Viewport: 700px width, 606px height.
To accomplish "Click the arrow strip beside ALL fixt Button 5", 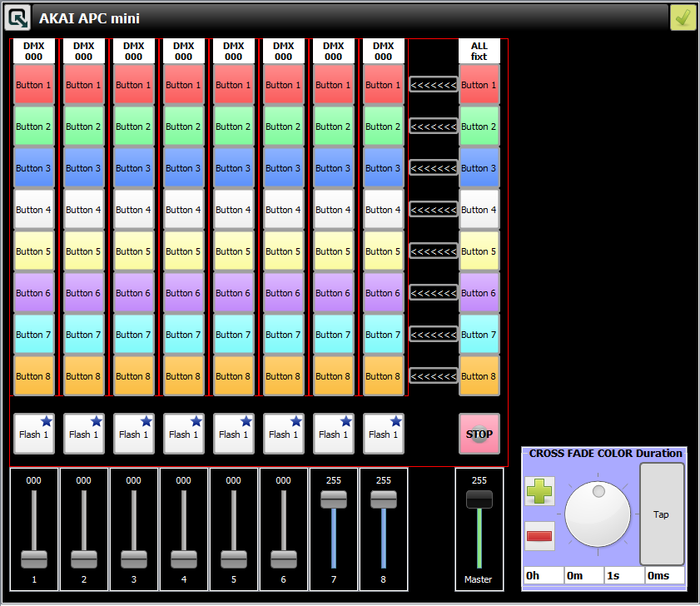I will (x=433, y=251).
